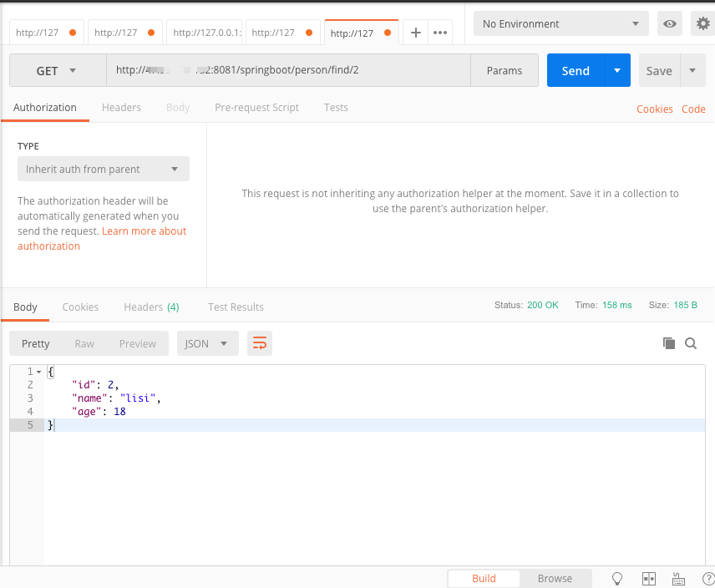Expand the No Environment dropdown
Screen dimensions: 715x588
click(560, 23)
